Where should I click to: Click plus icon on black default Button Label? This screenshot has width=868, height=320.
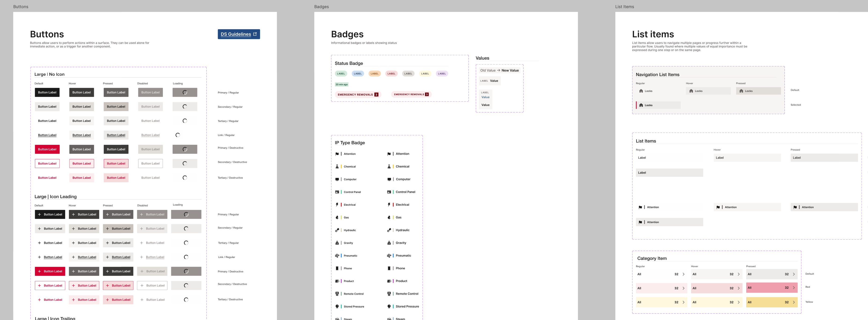point(39,215)
